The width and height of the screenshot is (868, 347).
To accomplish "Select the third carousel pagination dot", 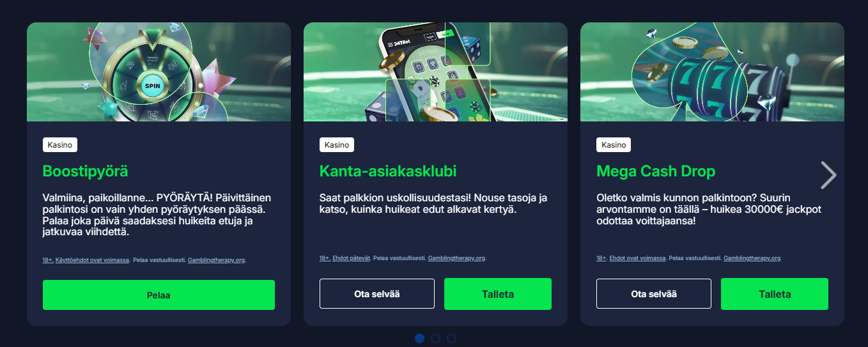I will (451, 338).
